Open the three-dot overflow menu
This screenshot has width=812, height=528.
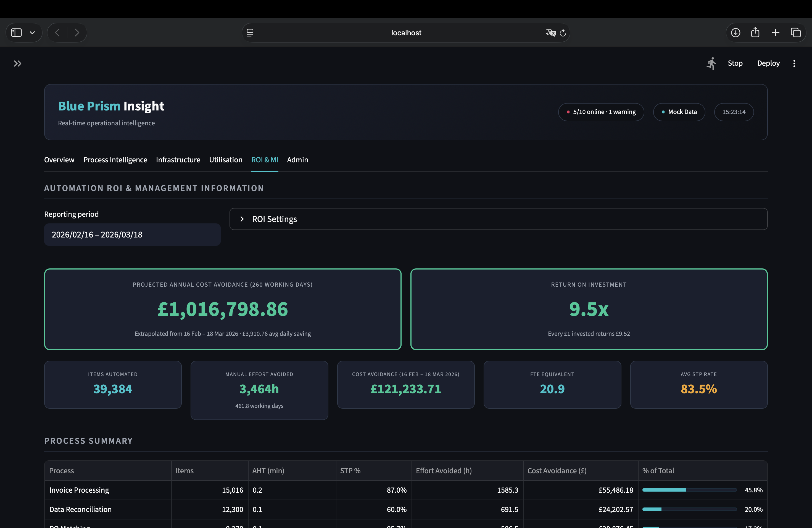794,63
